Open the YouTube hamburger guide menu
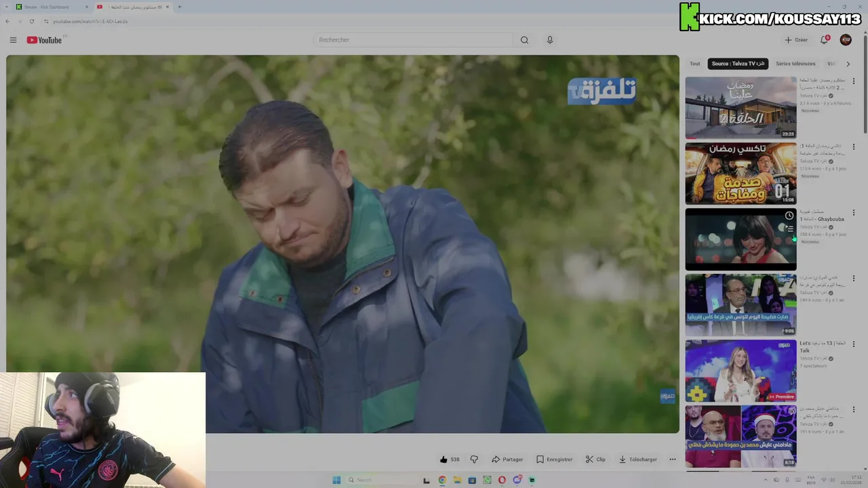The image size is (868, 488). [x=13, y=40]
